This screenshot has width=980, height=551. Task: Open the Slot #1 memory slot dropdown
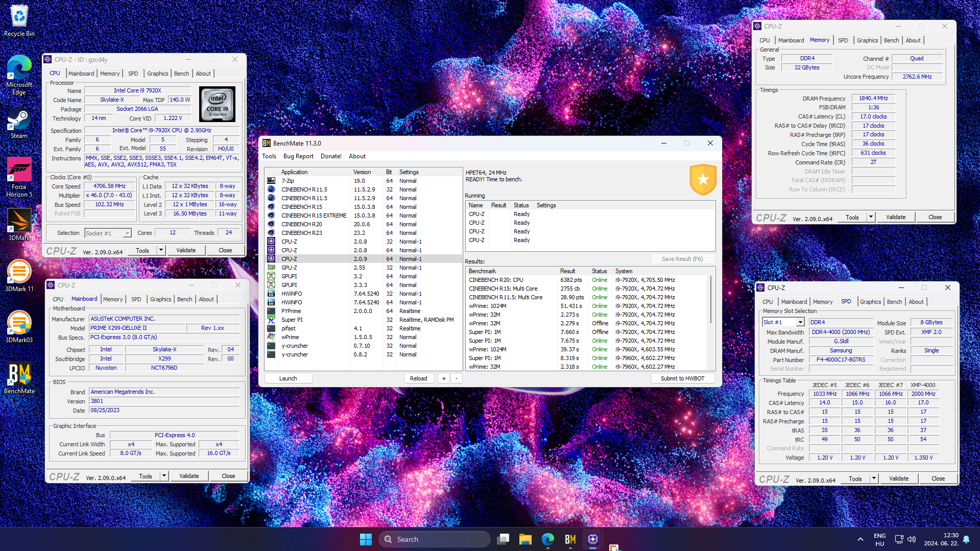coord(783,322)
